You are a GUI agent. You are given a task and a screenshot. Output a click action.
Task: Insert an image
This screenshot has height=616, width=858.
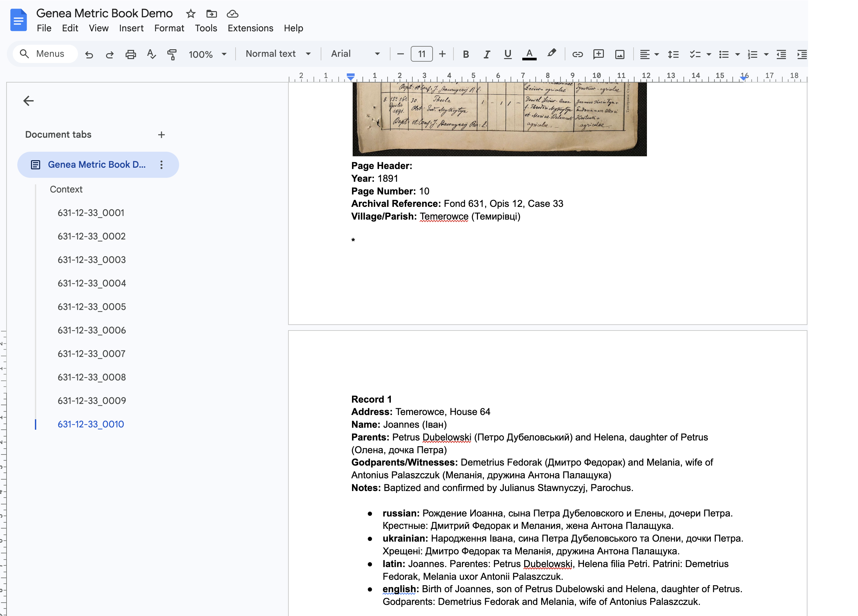(x=619, y=54)
